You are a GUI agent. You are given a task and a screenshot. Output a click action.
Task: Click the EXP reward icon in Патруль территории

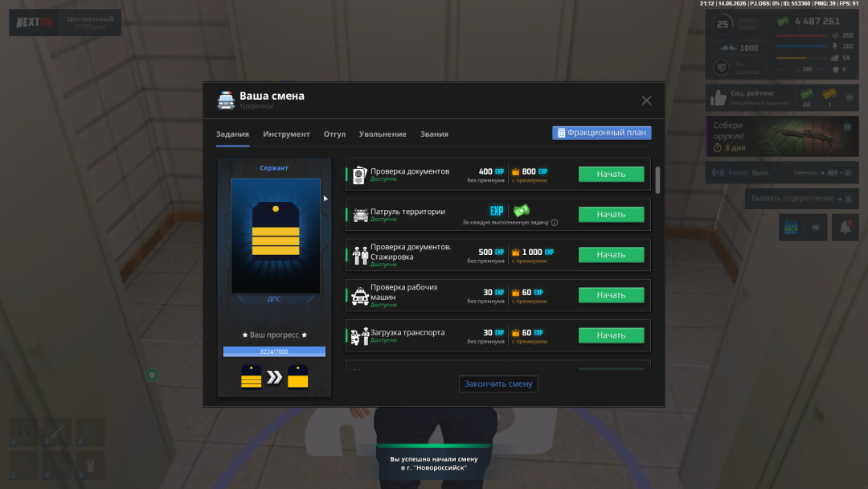point(497,211)
